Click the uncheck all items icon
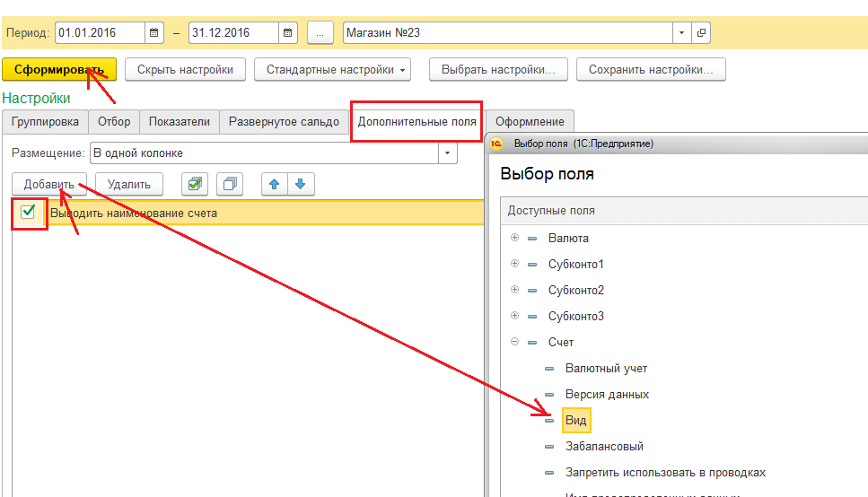 [x=230, y=184]
